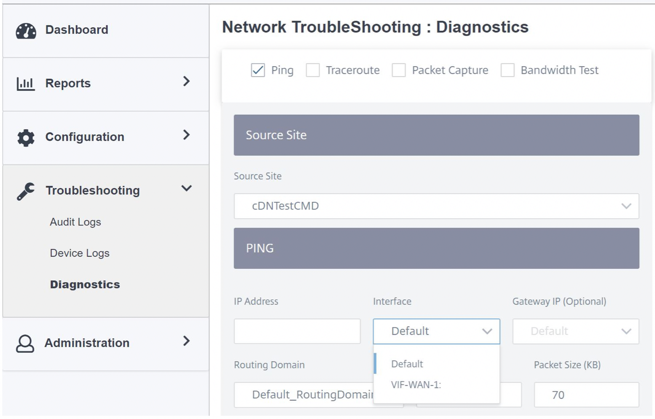Click the Troubleshooting wrench icon
Viewport: 655px width, 419px height.
pyautogui.click(x=25, y=191)
